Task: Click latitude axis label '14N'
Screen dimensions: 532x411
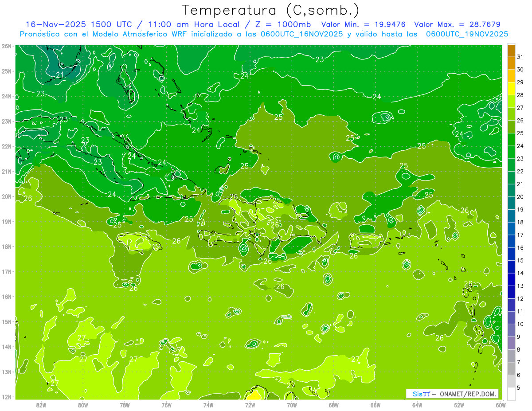Action: (x=7, y=347)
